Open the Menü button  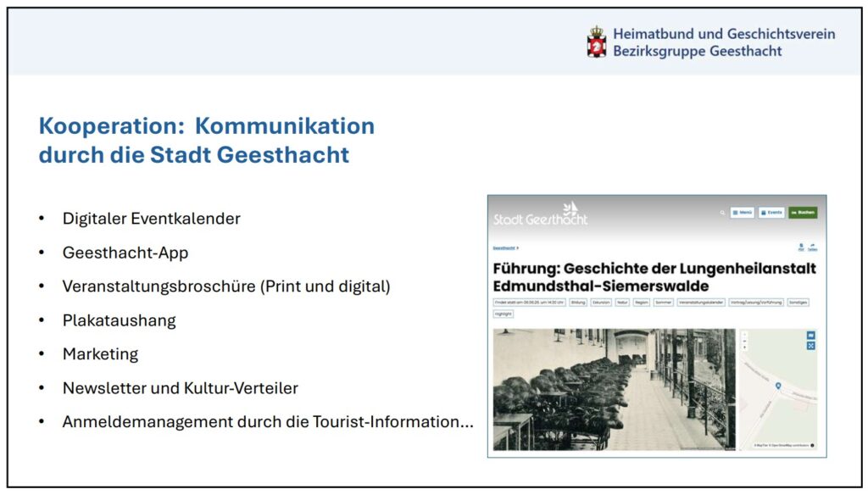point(743,213)
